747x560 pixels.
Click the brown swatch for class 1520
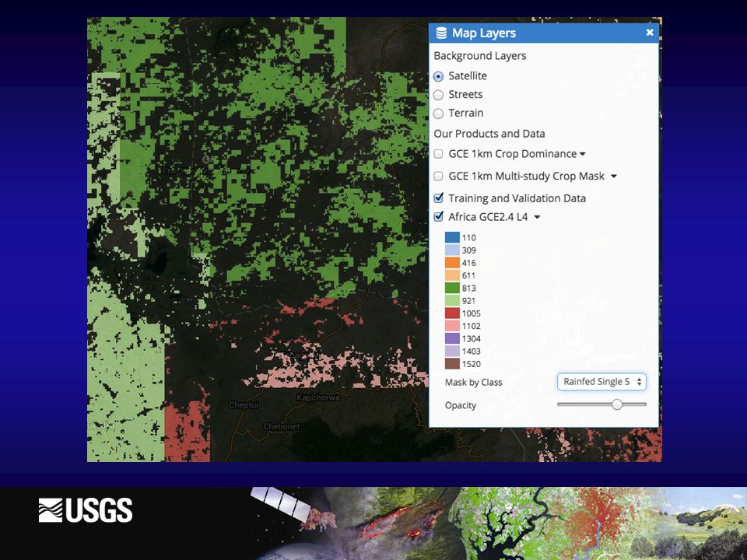[x=452, y=364]
